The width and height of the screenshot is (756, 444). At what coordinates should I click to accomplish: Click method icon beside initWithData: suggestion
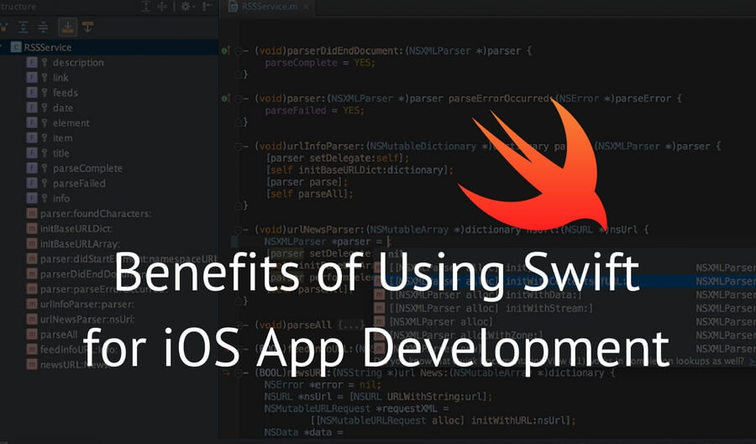click(x=380, y=295)
